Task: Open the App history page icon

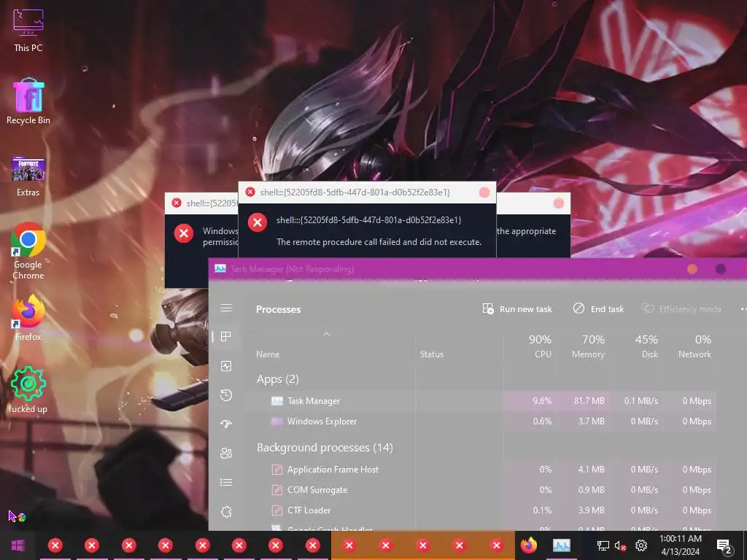Action: point(226,395)
